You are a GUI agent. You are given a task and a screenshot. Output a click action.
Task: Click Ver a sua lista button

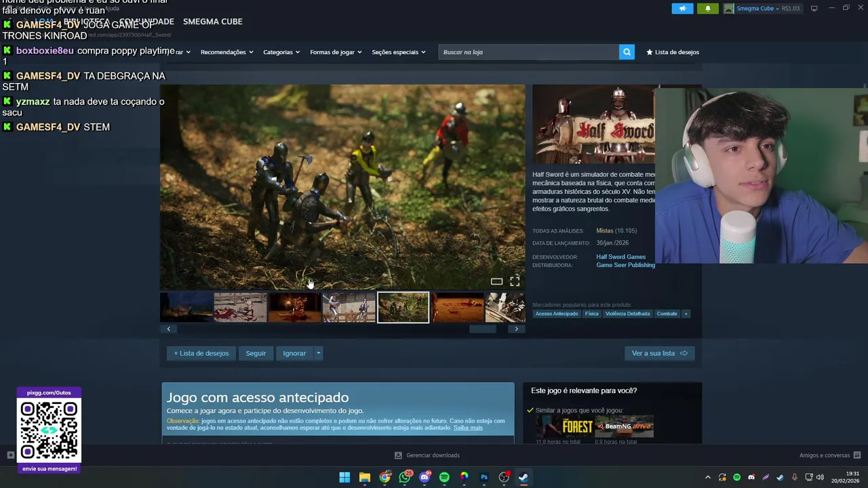click(659, 353)
